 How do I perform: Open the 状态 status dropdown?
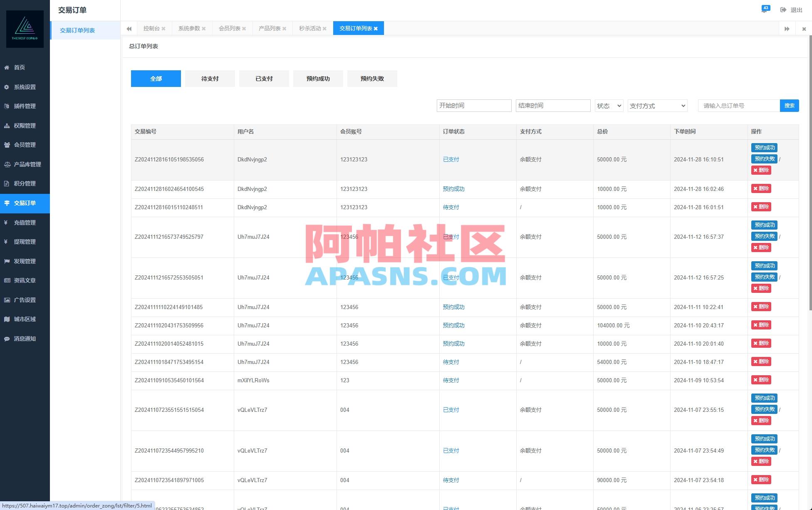(608, 105)
